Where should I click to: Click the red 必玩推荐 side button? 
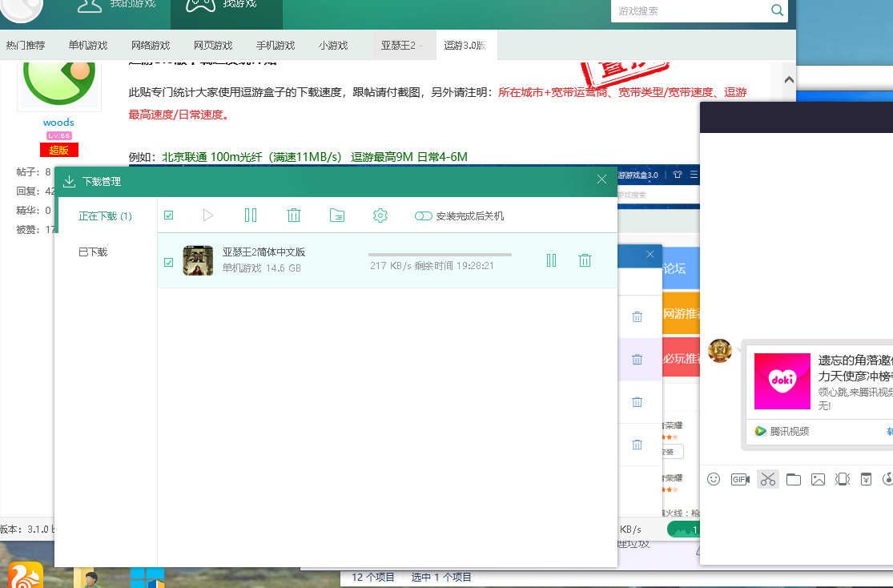pyautogui.click(x=681, y=357)
